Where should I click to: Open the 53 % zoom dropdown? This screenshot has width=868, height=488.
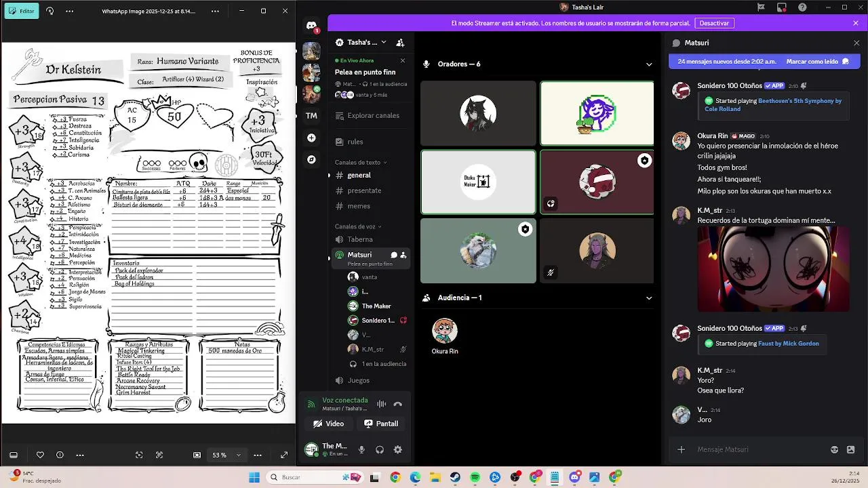227,455
